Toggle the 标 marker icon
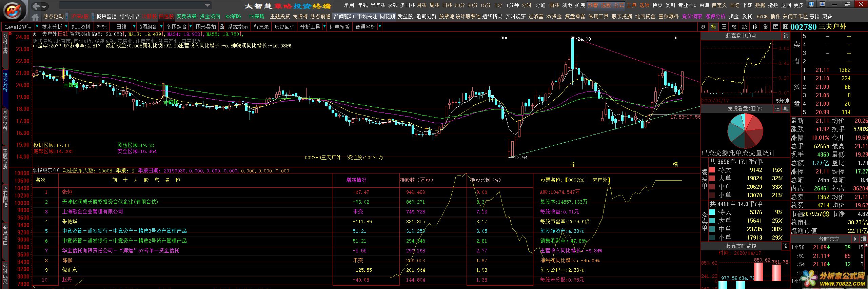This screenshot has width=868, height=289. tap(714, 27)
